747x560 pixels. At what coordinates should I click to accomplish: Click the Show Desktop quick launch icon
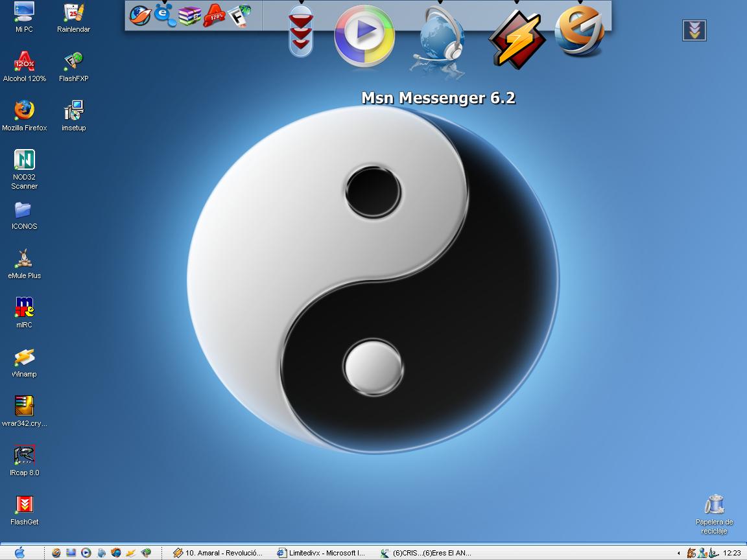point(71,553)
